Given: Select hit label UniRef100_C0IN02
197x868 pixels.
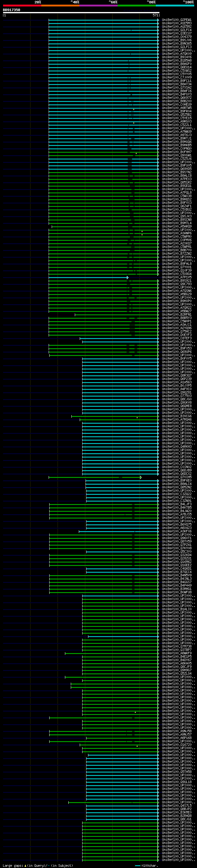Looking at the screenshot, I should (x=176, y=467).
